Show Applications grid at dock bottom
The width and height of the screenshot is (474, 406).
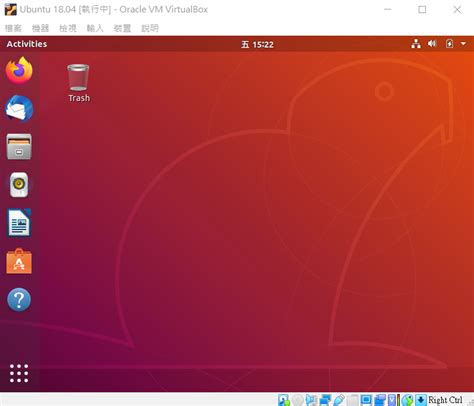click(19, 373)
